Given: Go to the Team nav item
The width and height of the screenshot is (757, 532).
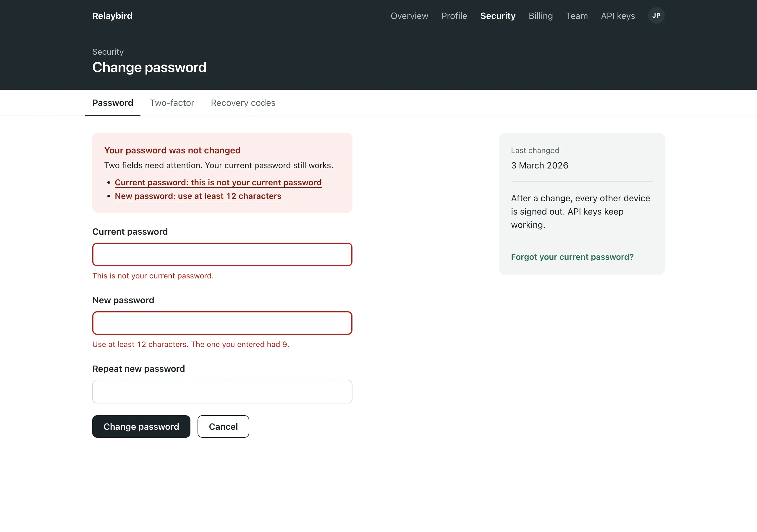Looking at the screenshot, I should (577, 16).
